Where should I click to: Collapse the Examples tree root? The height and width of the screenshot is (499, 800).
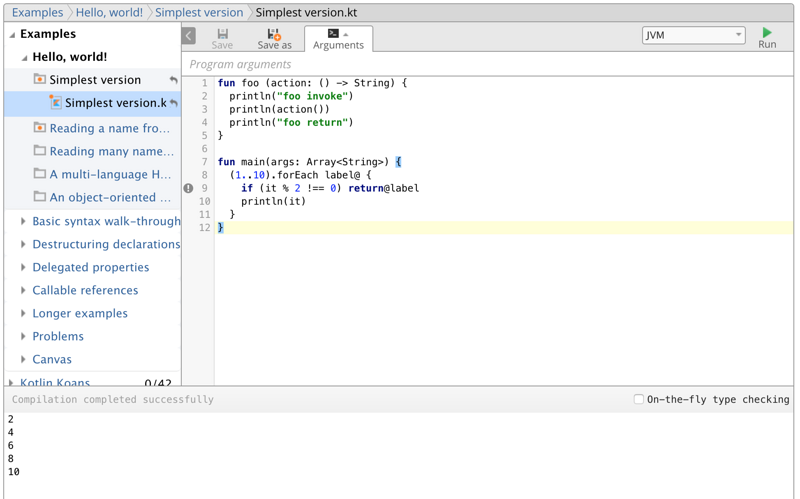pos(12,35)
